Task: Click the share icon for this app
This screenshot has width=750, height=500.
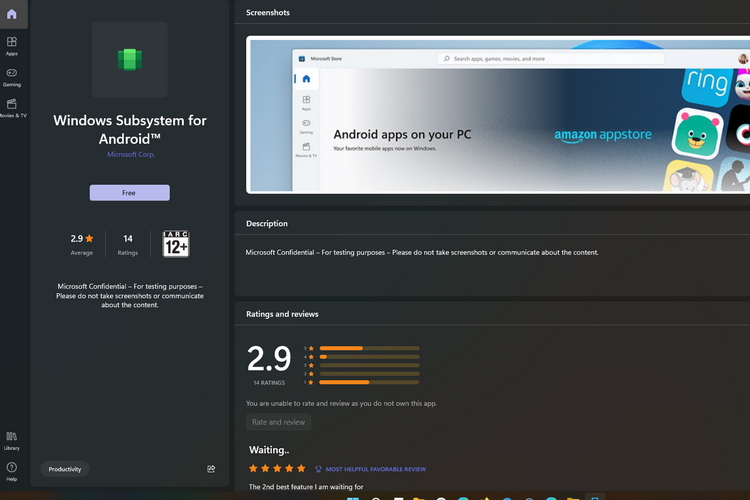Action: click(211, 468)
